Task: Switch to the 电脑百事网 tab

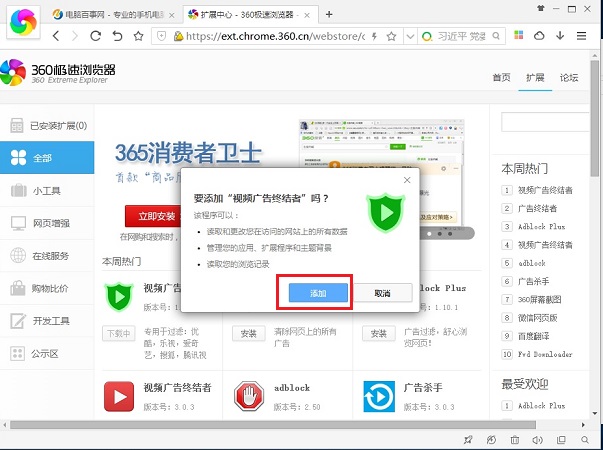Action: (112, 15)
